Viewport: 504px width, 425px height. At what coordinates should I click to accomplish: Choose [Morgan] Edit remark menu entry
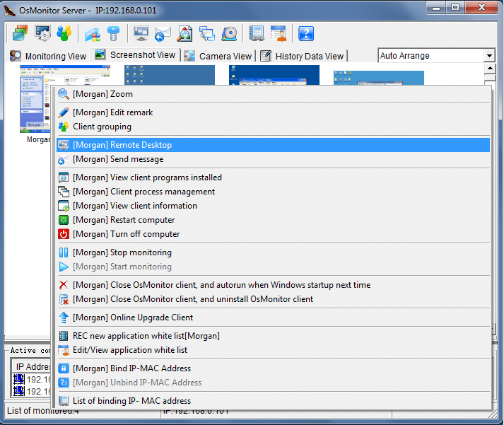tap(274, 112)
